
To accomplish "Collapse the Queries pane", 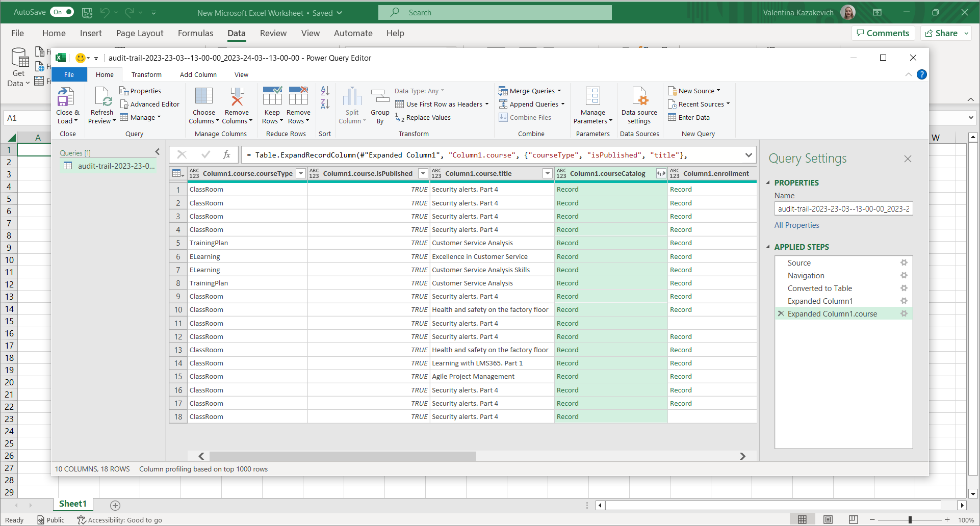I will pyautogui.click(x=157, y=152).
